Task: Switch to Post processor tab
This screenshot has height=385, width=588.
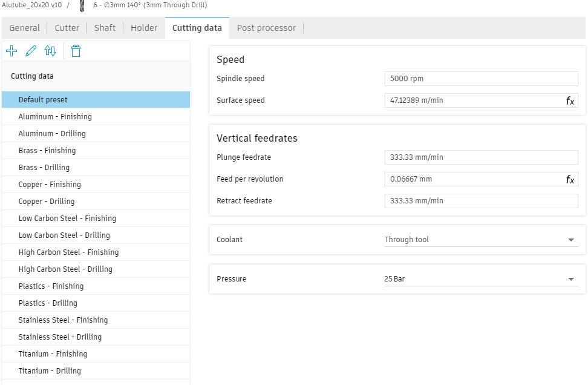Action: 266,28
